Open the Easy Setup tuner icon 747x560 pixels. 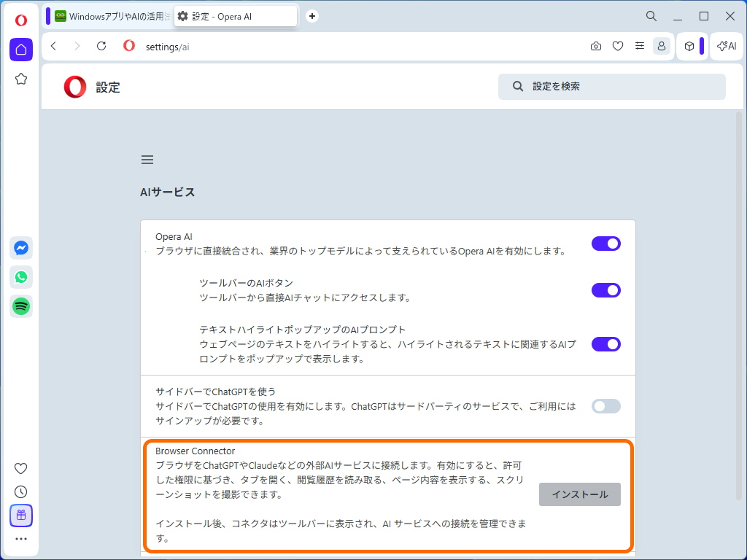(x=640, y=46)
